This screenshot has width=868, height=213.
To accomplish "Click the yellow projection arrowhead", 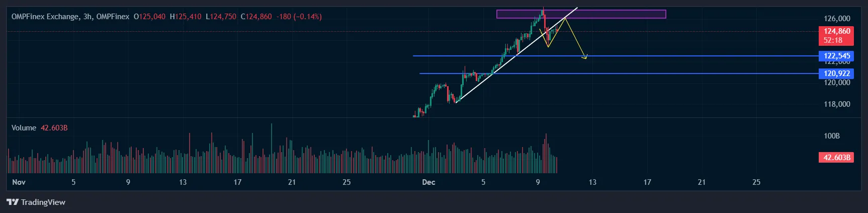I will (x=585, y=57).
